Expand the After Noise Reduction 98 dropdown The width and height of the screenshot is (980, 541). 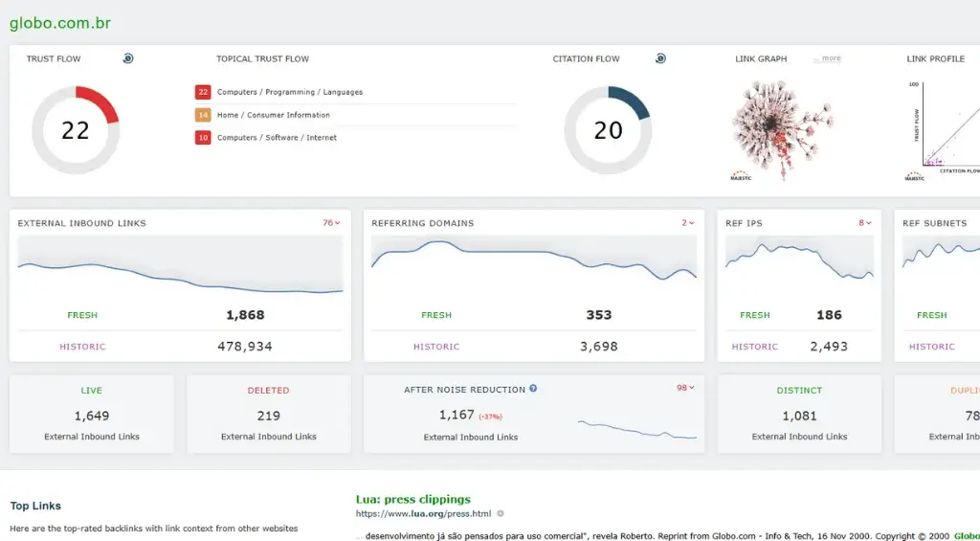(x=685, y=388)
